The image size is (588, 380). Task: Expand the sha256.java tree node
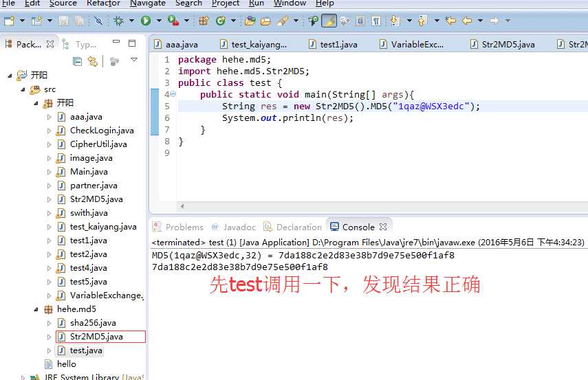pyautogui.click(x=49, y=323)
